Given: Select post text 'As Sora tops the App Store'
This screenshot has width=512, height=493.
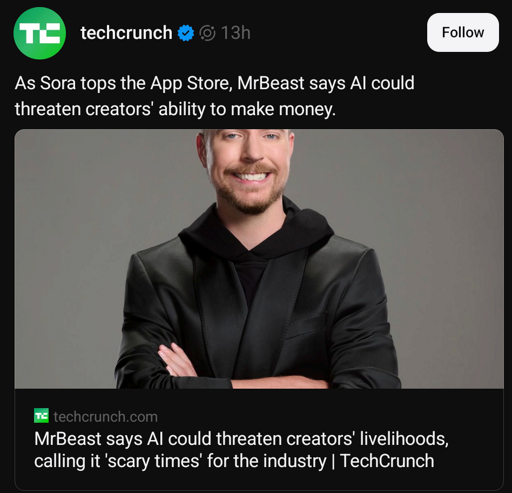Looking at the screenshot, I should [123, 83].
